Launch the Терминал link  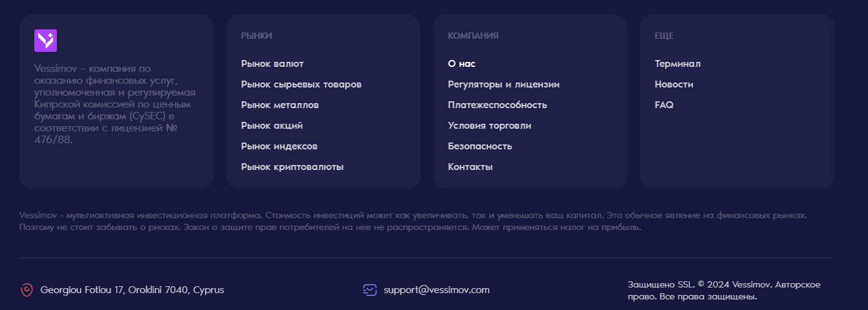[677, 64]
